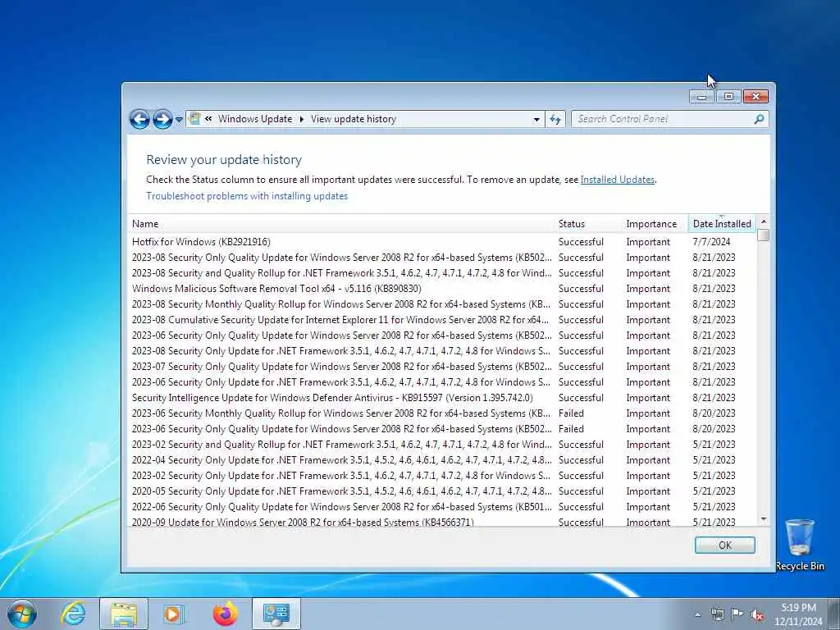This screenshot has height=630, width=840.
Task: Select 2023-08 Cumulative Security Update for Internet Explorer row
Action: point(442,319)
